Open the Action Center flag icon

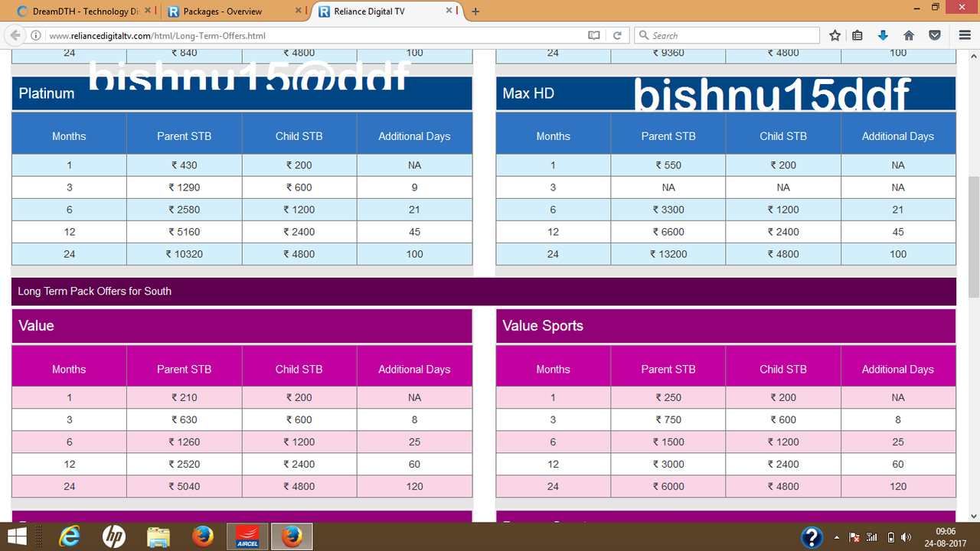(854, 537)
